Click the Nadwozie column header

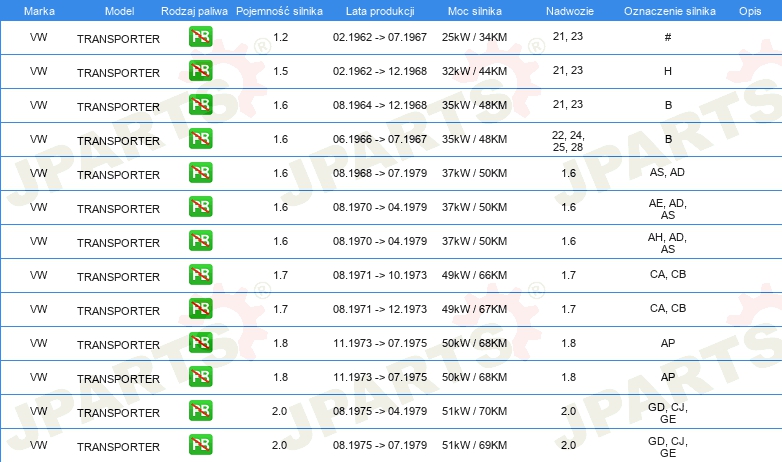(570, 11)
